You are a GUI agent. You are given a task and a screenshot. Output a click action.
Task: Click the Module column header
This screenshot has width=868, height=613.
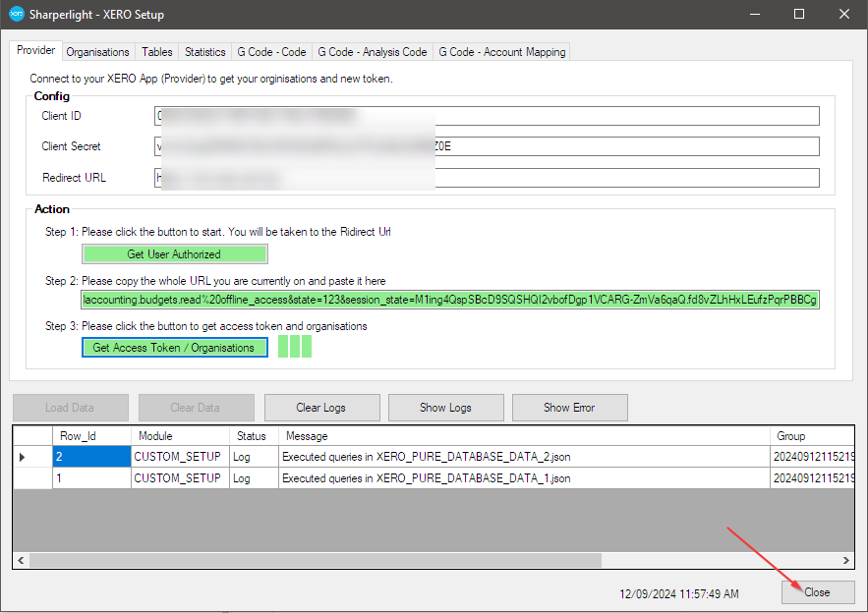click(x=180, y=436)
